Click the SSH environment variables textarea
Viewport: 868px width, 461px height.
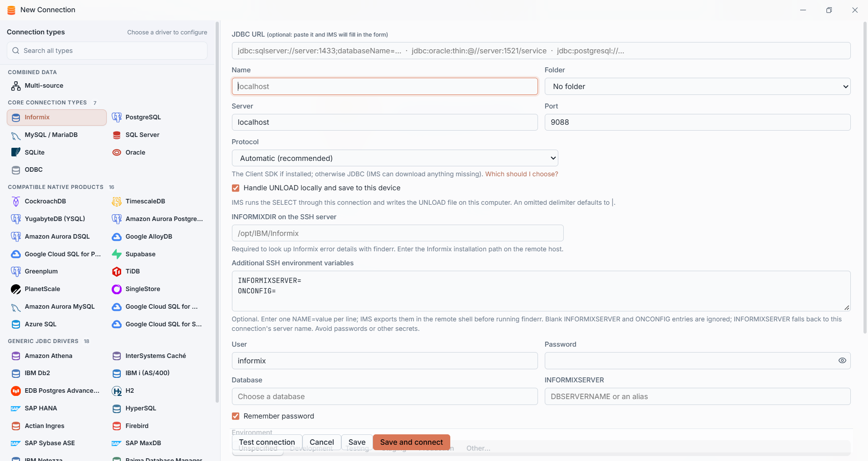coord(541,291)
